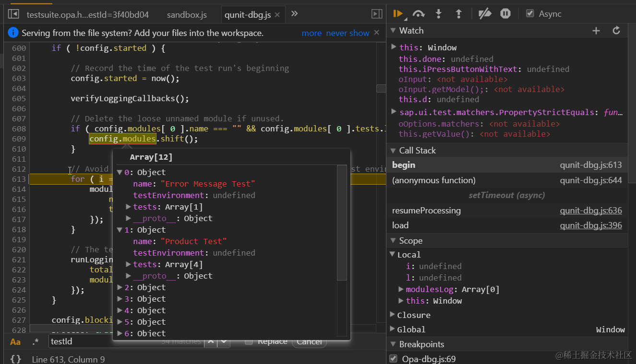The height and width of the screenshot is (364, 636).
Task: Toggle Pause on exceptions icon
Action: tap(505, 14)
